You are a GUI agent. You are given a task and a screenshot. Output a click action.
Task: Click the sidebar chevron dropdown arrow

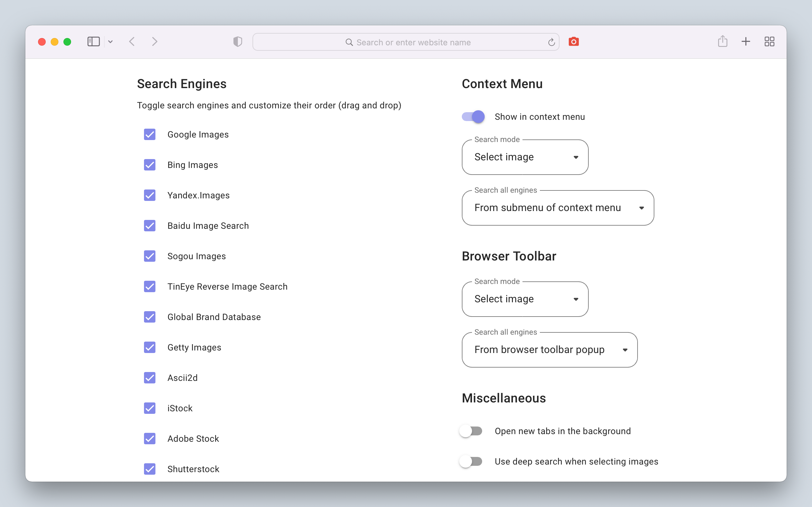coord(110,42)
